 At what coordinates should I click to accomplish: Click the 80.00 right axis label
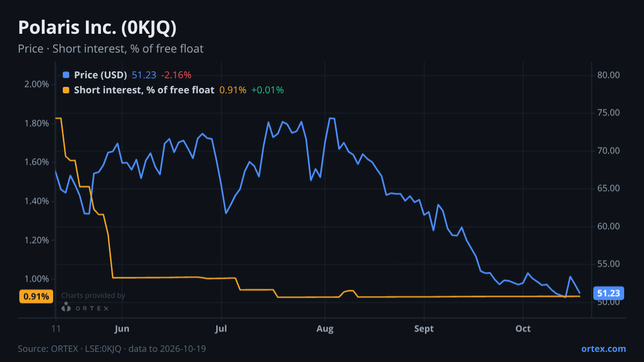pyautogui.click(x=609, y=75)
